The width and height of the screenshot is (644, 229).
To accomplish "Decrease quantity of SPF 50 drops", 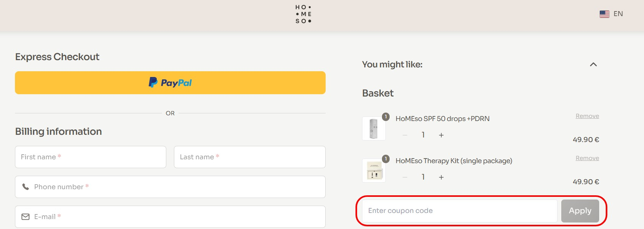I will pyautogui.click(x=405, y=135).
